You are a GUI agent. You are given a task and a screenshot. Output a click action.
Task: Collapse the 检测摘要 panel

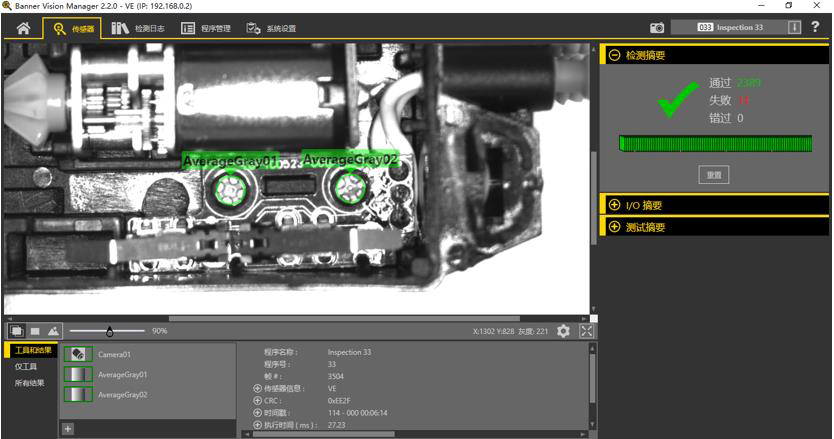[x=614, y=56]
